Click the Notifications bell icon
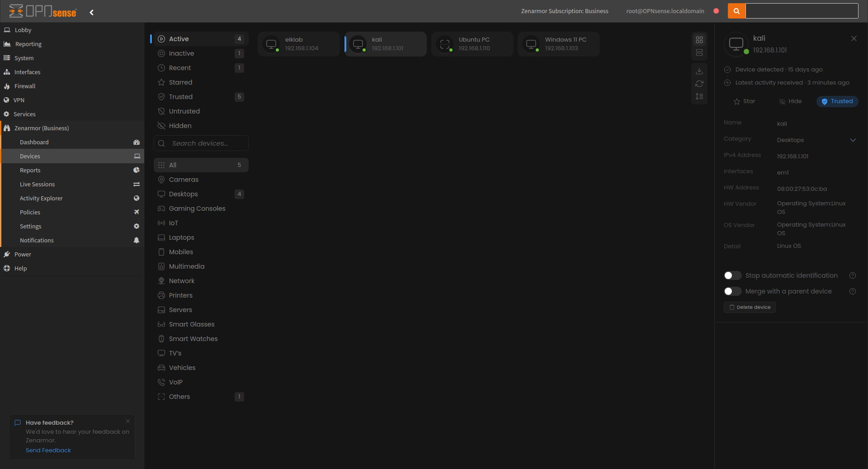Viewport: 868px width, 469px height. pyautogui.click(x=137, y=240)
